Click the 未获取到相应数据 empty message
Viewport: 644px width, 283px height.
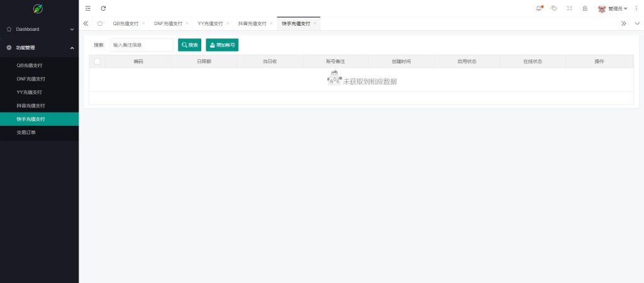click(x=370, y=81)
